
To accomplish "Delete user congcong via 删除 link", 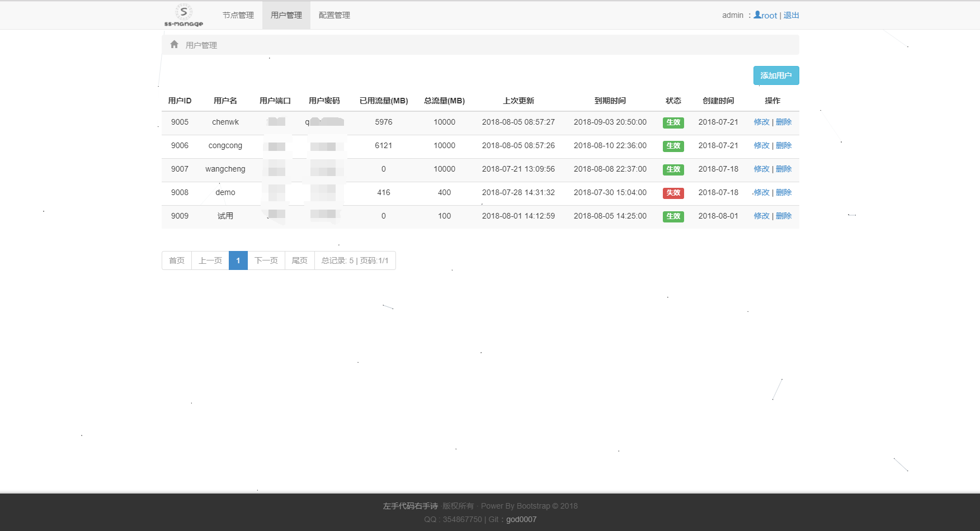I will pos(784,145).
